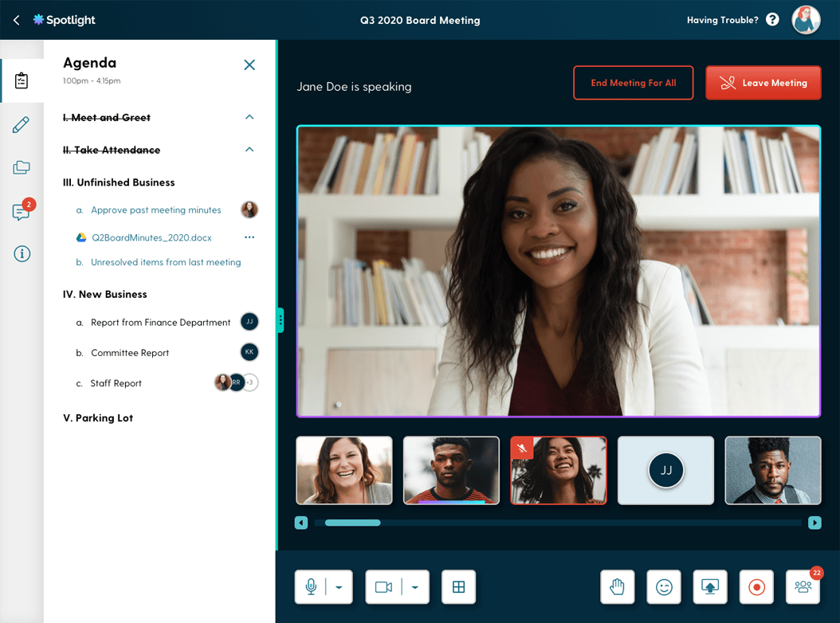The width and height of the screenshot is (840, 623).
Task: Select the Agenda panel clipboard tab
Action: click(22, 80)
